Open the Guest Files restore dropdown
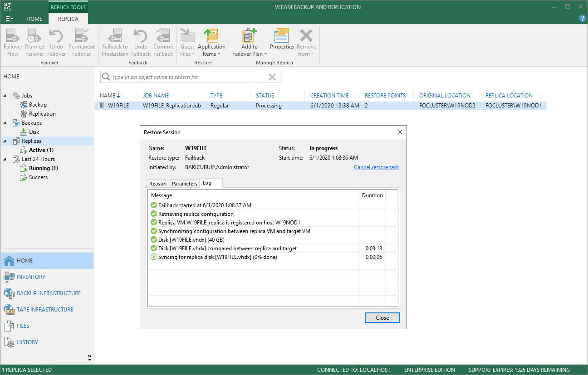Viewport: 588px width, 375px height. (x=187, y=43)
